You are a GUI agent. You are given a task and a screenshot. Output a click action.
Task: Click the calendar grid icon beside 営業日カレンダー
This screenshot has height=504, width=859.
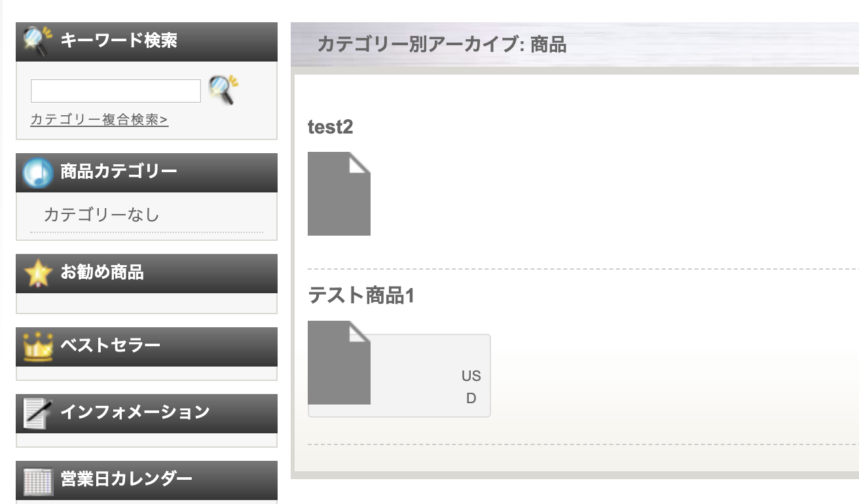(x=37, y=480)
